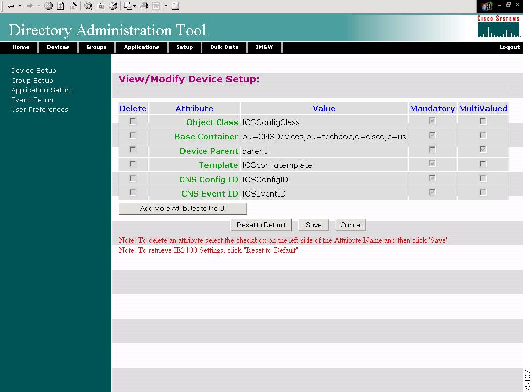The width and height of the screenshot is (532, 392).
Task: Toggle MultiValued checkbox for CNS Config ID
Action: tap(483, 178)
